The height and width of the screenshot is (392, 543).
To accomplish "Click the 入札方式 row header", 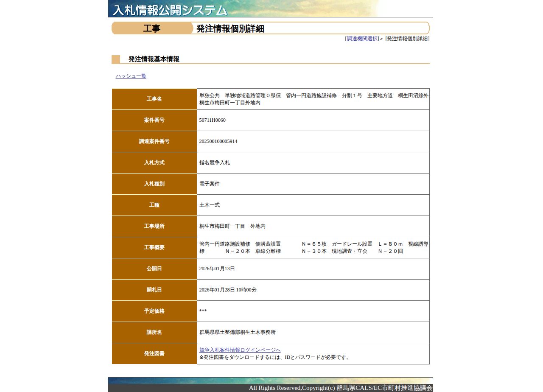I will coord(154,162).
